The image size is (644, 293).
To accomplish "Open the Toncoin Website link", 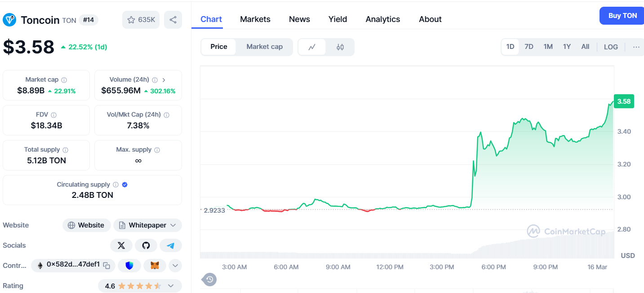I will point(86,225).
